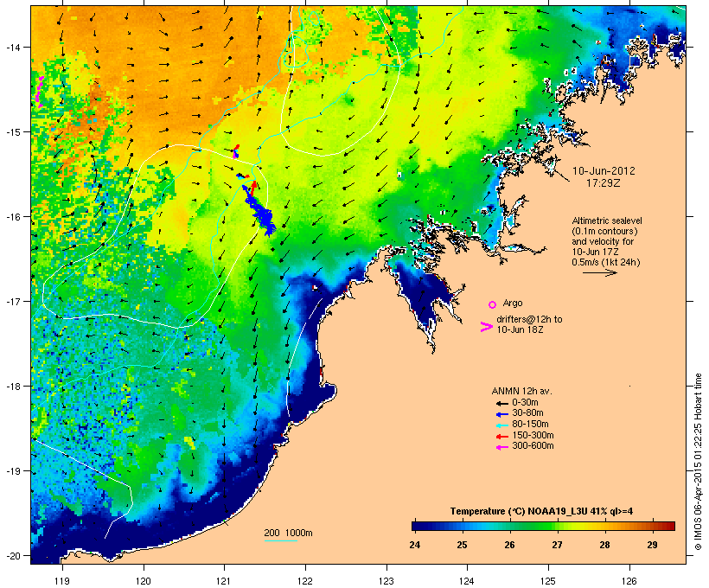Click the blue 30-80m arrow in ANMN legend
Viewport: 709px width, 588px height.
click(502, 414)
